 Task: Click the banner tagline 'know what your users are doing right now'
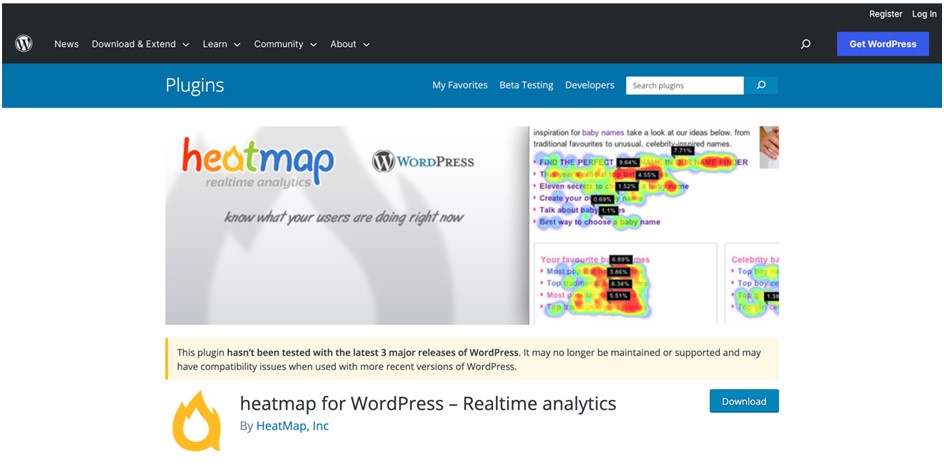click(x=344, y=217)
